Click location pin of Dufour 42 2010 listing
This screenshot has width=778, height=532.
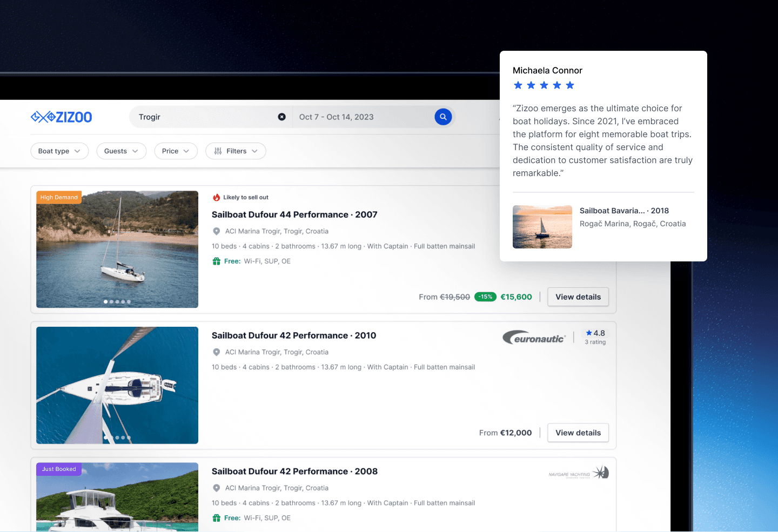(x=216, y=352)
